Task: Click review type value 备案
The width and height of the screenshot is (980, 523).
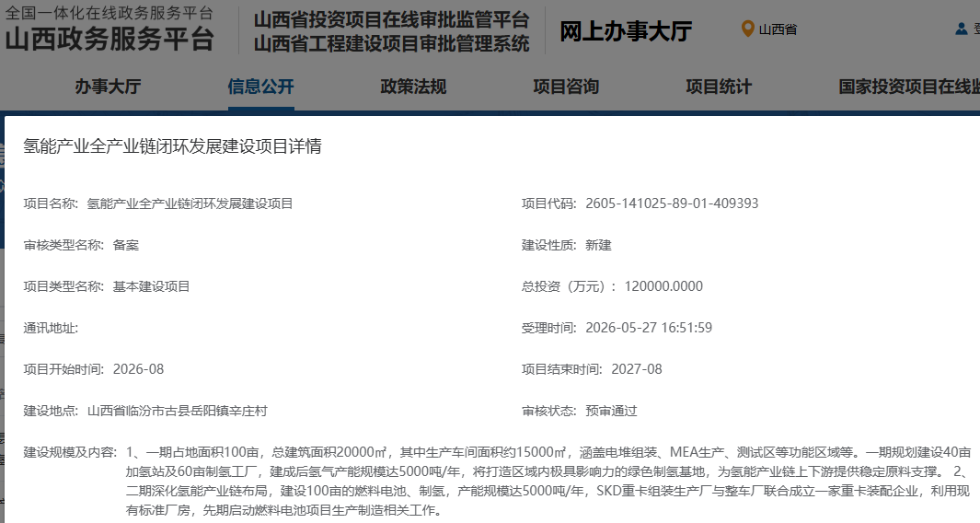Action: click(x=126, y=245)
